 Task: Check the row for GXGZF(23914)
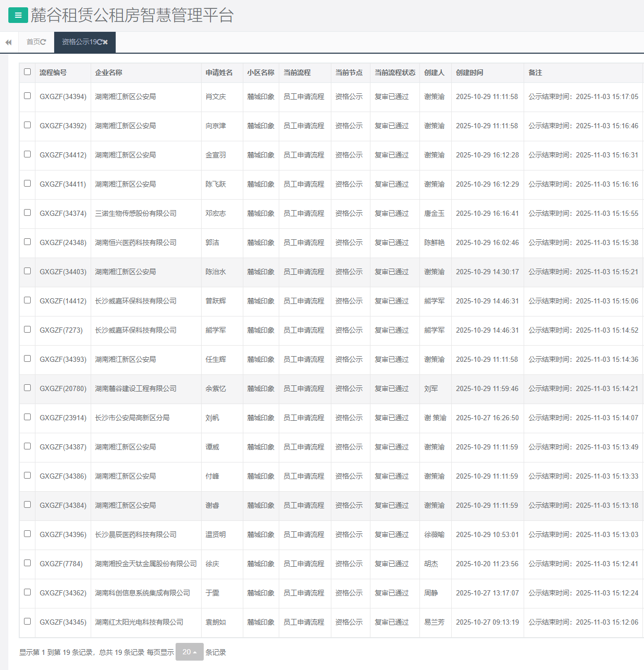coord(27,417)
